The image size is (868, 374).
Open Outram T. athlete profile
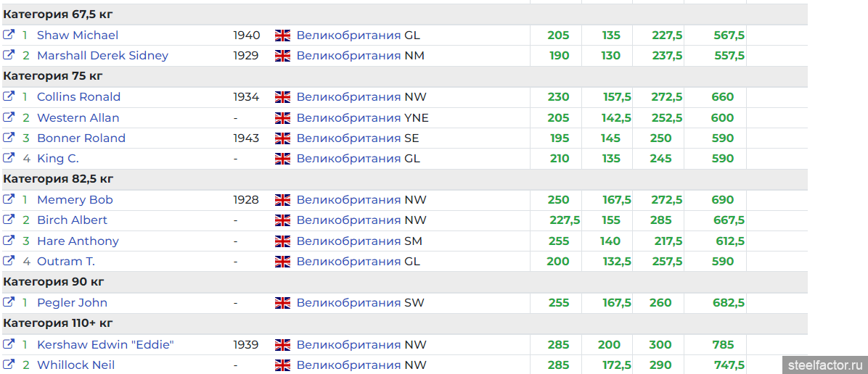pos(65,262)
